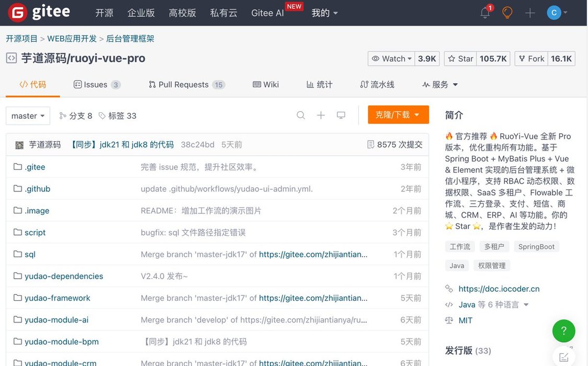Open the yudao-framework folder
588x366 pixels.
[x=57, y=298]
